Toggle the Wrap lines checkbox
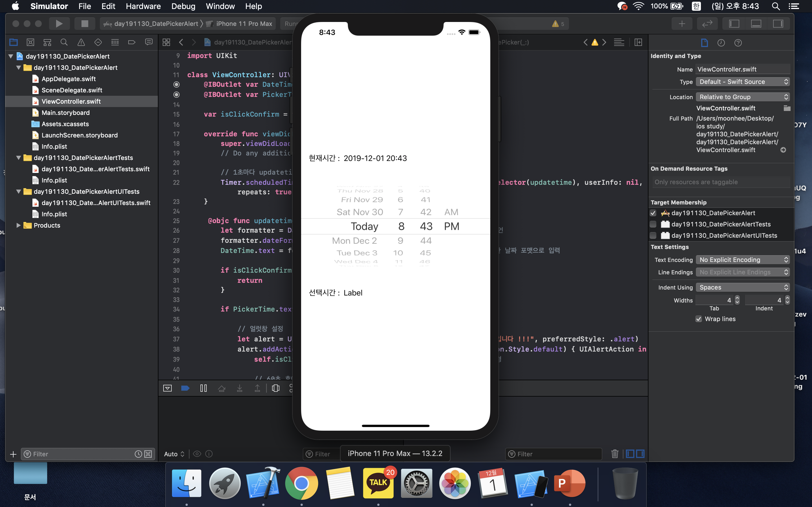The width and height of the screenshot is (812, 507). tap(699, 319)
